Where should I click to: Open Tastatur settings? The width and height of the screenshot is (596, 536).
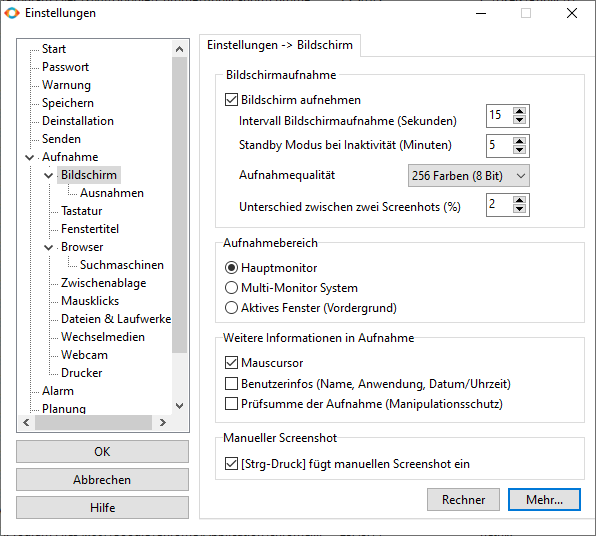pos(82,211)
